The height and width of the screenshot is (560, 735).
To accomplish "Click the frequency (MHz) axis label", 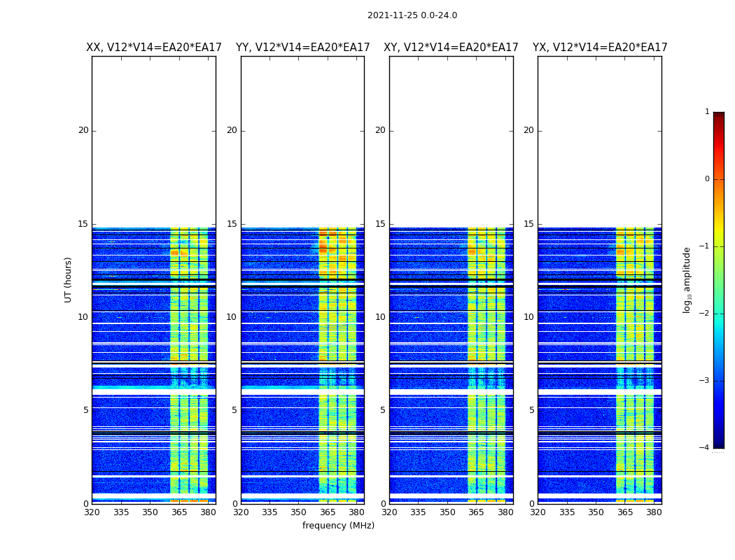I will (x=338, y=525).
